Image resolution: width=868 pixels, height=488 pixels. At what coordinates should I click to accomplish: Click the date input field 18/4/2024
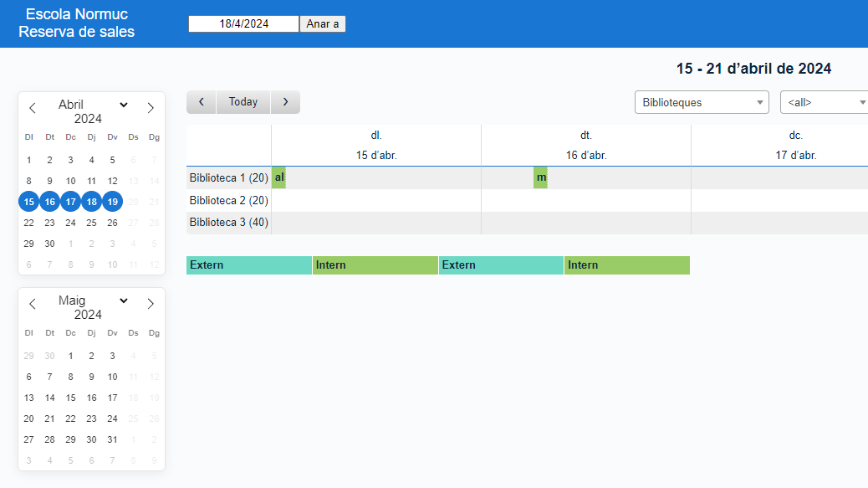(243, 24)
